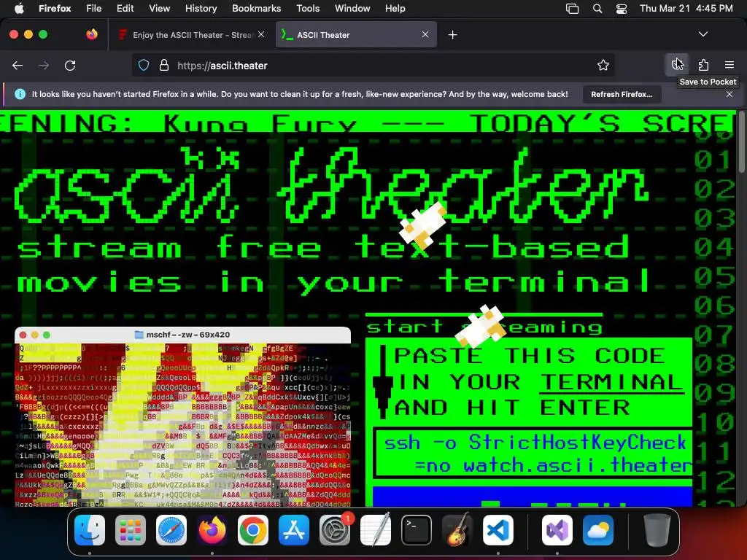The image size is (747, 560).
Task: Click the info icon in notification bar
Action: (20, 94)
